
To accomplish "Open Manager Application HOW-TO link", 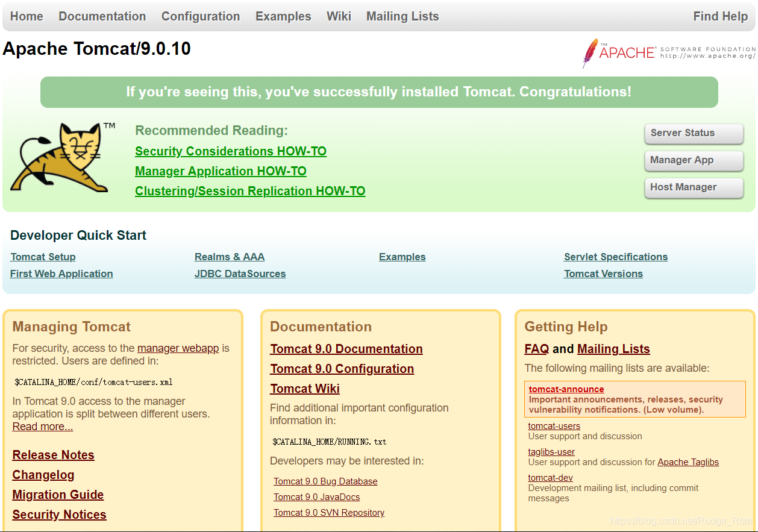I will point(221,171).
